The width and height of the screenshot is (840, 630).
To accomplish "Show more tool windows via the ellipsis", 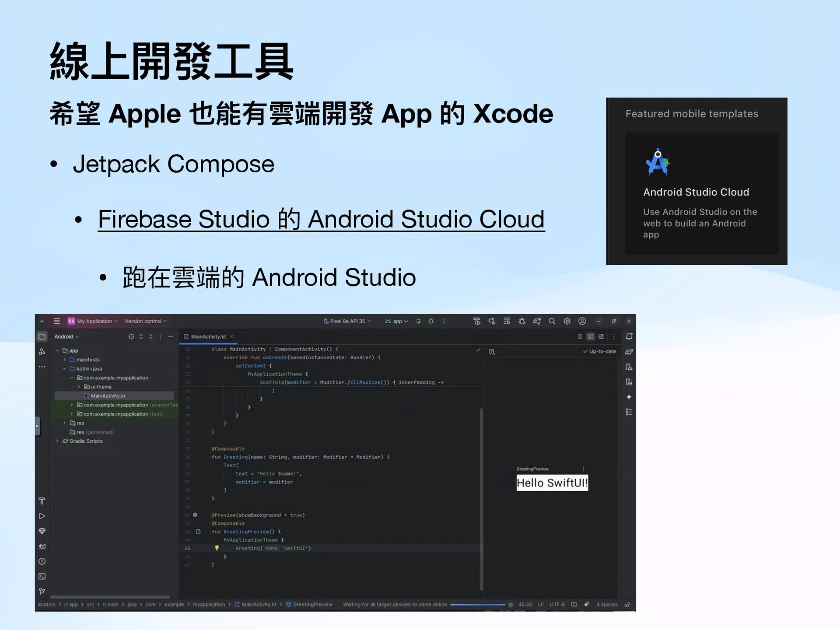I will click(42, 367).
